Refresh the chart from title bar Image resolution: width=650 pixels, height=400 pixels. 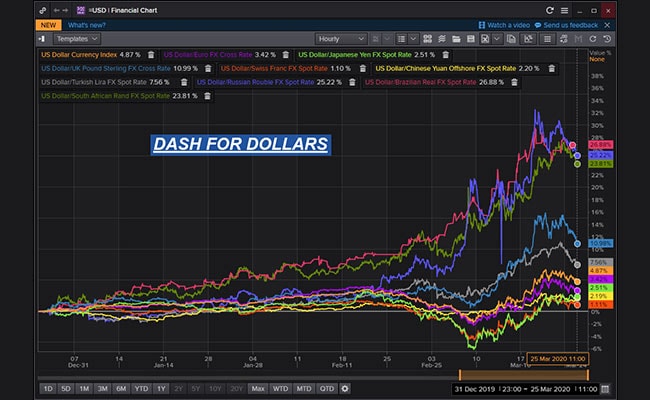(x=550, y=10)
